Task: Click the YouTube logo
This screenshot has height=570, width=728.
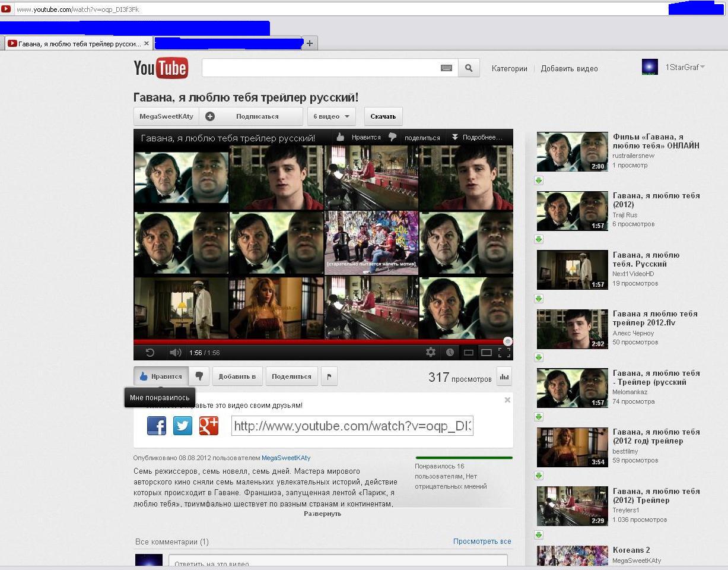Action: (x=161, y=68)
